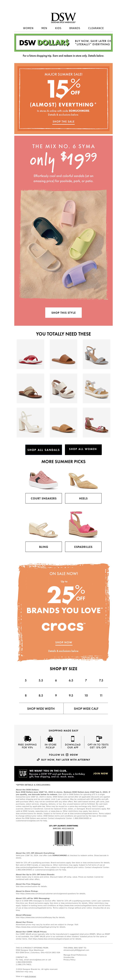Click the SHOP THIS STYLE button
This screenshot has height=980, width=127.
[x=63, y=312]
